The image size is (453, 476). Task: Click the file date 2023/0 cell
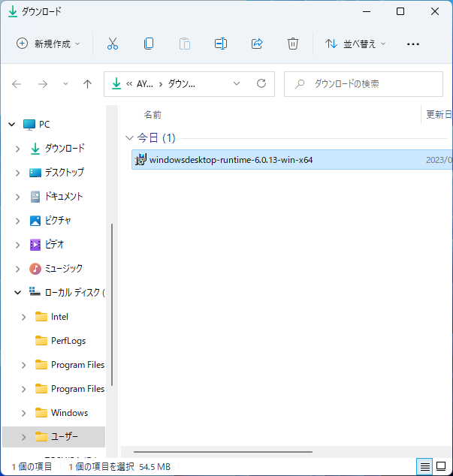439,160
